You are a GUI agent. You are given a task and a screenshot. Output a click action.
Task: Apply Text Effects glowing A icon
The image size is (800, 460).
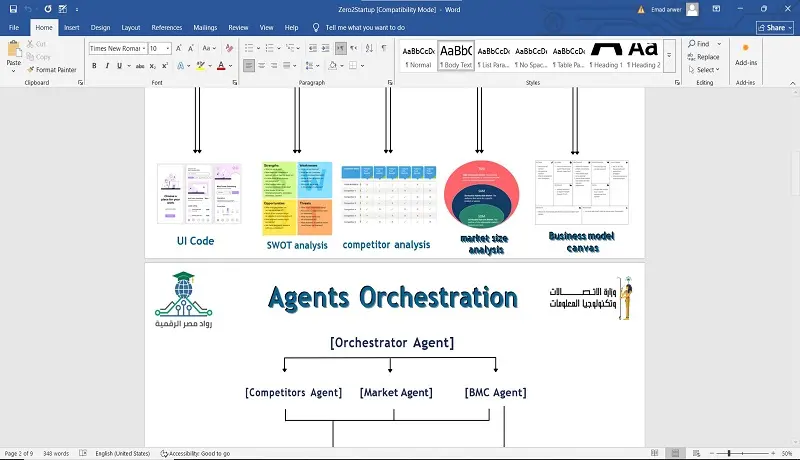tap(180, 66)
